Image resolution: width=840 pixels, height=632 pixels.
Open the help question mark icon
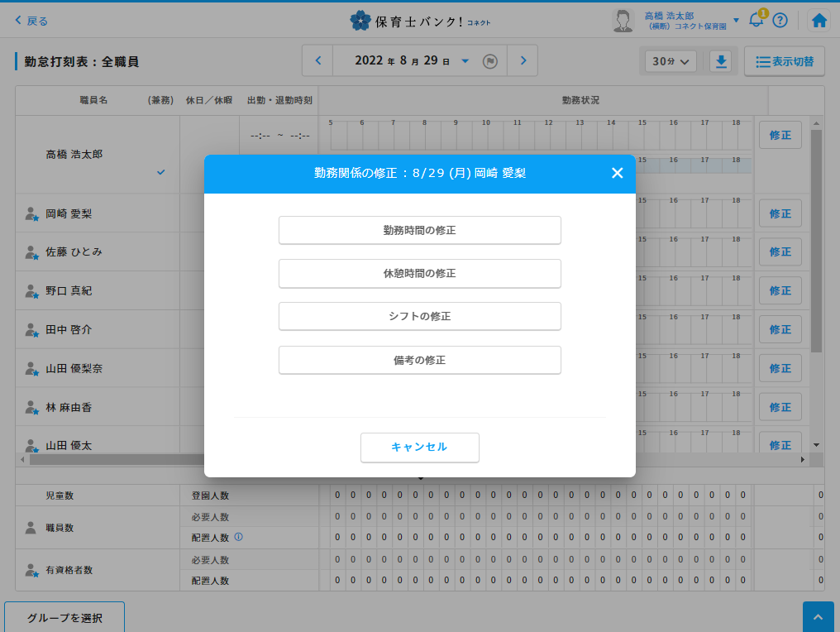(x=780, y=22)
